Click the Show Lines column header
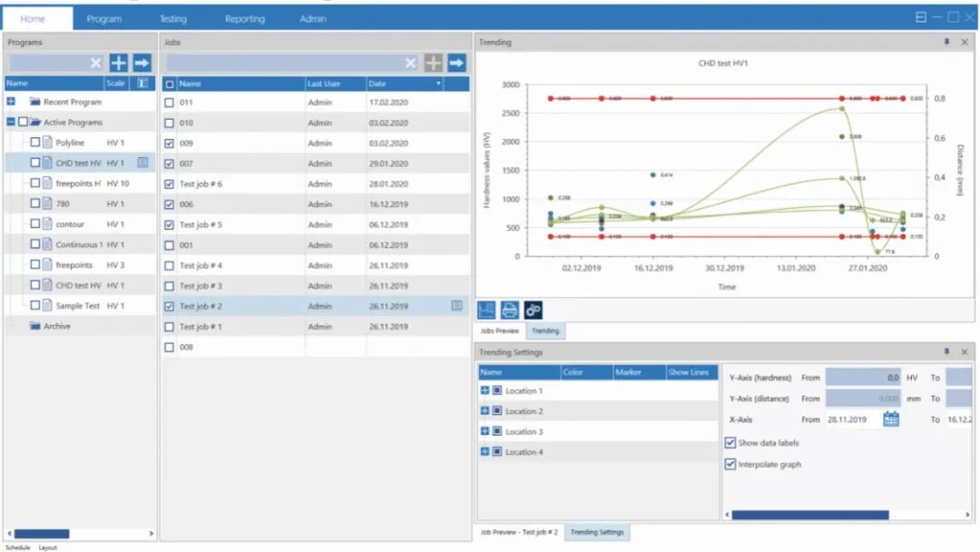 (691, 372)
